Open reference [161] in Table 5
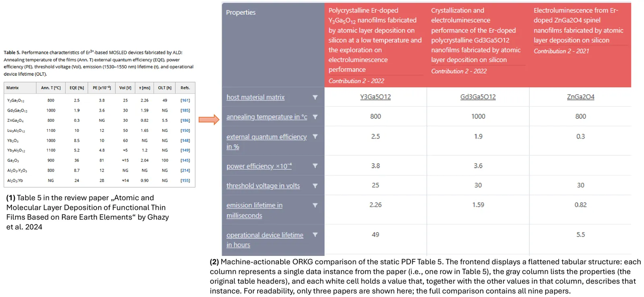 pyautogui.click(x=185, y=100)
